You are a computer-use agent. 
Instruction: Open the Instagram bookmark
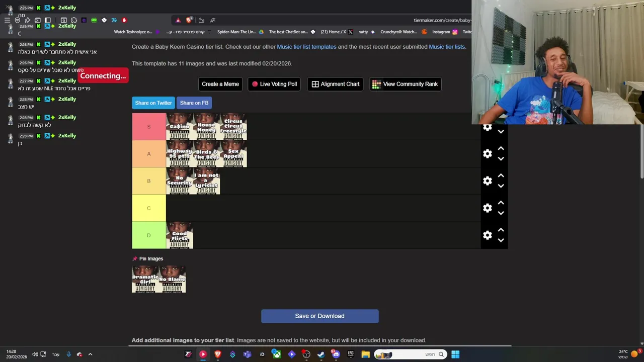445,32
